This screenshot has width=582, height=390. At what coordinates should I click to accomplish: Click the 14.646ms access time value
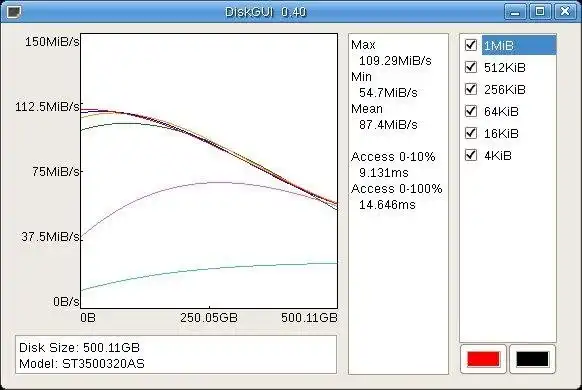pos(387,204)
